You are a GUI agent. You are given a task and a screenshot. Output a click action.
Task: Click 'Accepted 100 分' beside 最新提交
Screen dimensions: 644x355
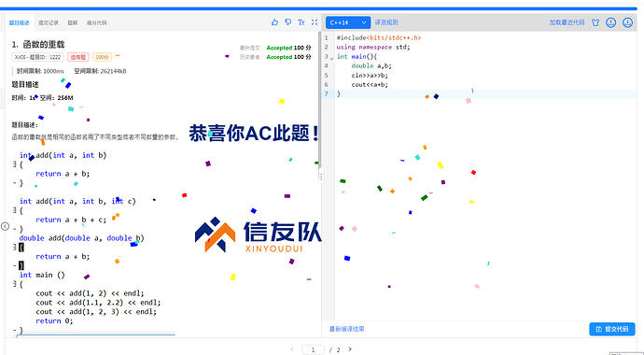click(x=288, y=48)
